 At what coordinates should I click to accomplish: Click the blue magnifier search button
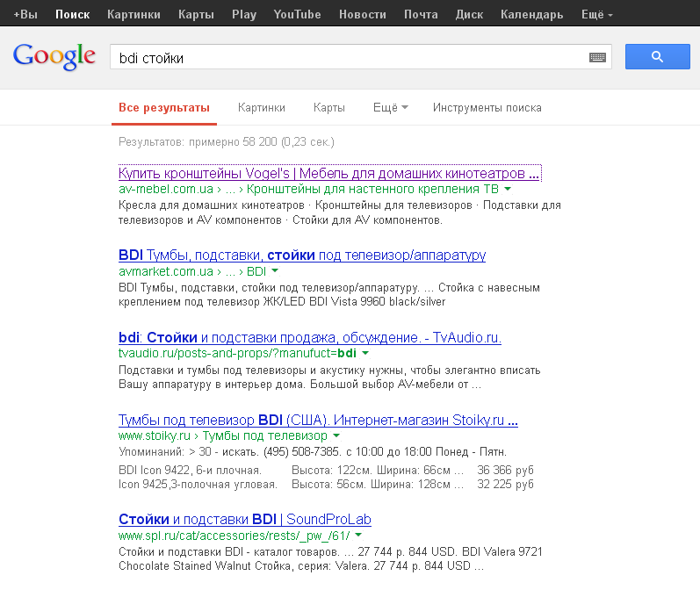click(657, 57)
